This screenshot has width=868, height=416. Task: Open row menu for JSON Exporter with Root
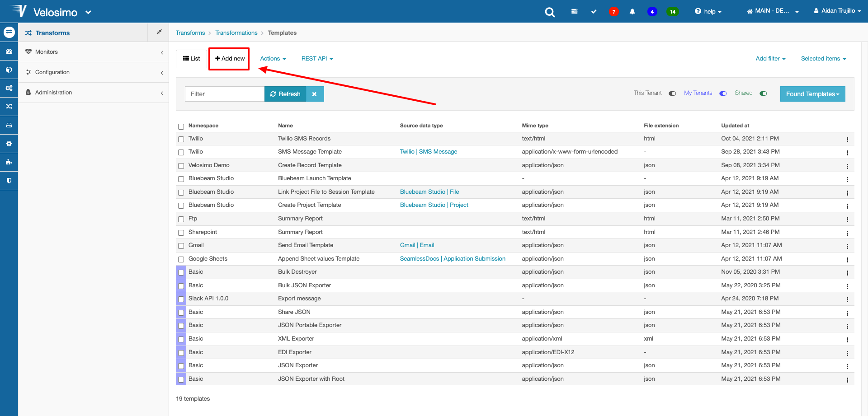(x=847, y=380)
